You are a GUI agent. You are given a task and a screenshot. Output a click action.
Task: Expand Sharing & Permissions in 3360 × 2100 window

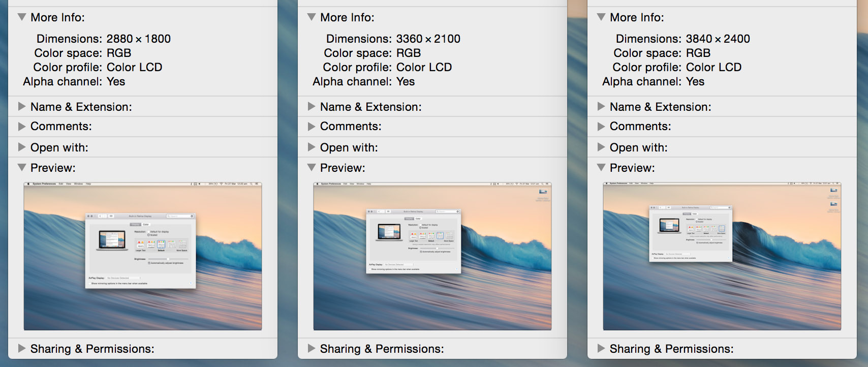click(x=312, y=348)
